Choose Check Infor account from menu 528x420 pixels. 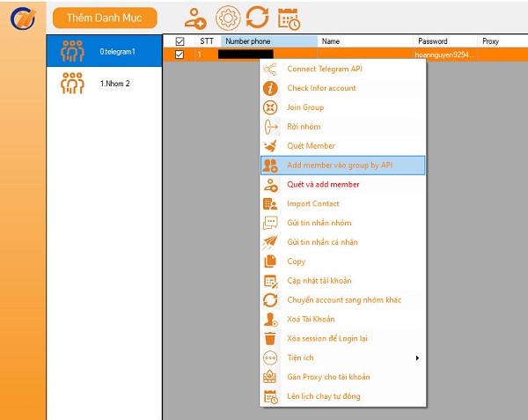pos(343,88)
